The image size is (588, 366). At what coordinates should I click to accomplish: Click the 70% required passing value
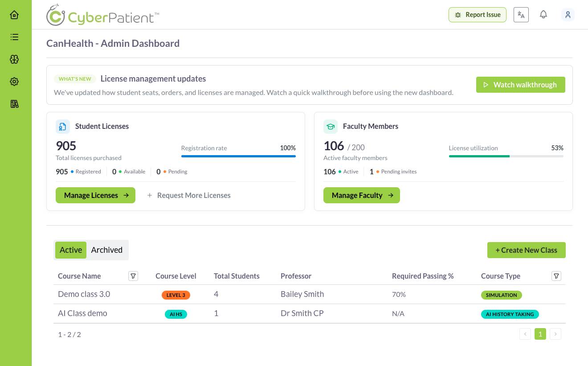[399, 295]
